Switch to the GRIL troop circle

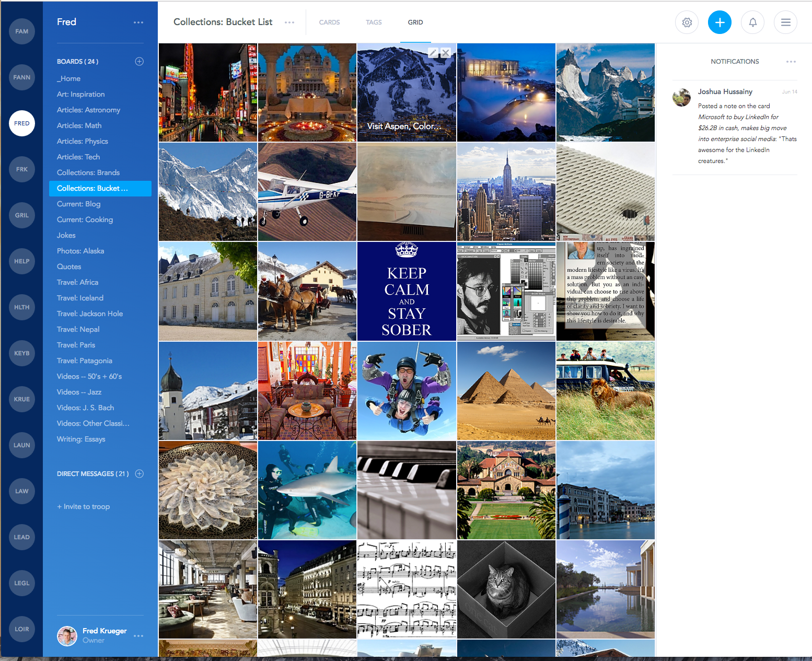tap(22, 215)
